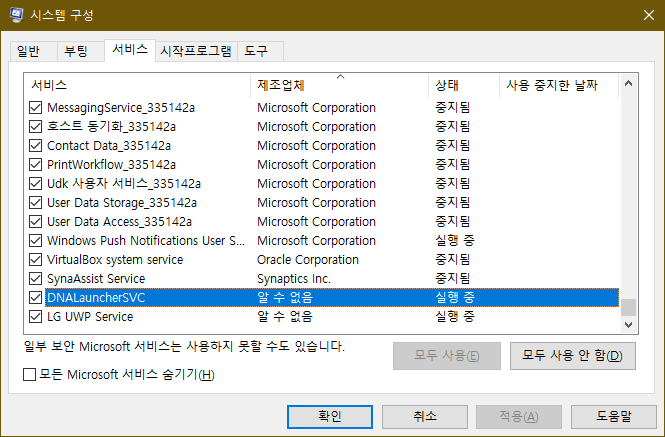Viewport: 665px width, 437px height.
Task: Sort by 사용 중지한 날짜 column header
Action: pyautogui.click(x=559, y=86)
